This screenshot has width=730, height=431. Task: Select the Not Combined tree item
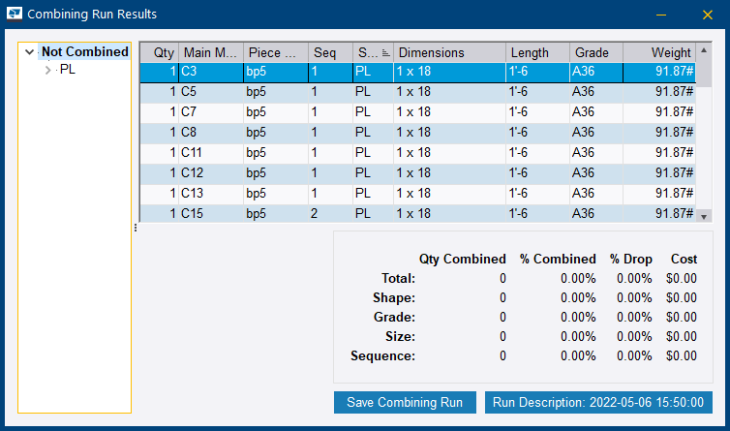pos(84,52)
